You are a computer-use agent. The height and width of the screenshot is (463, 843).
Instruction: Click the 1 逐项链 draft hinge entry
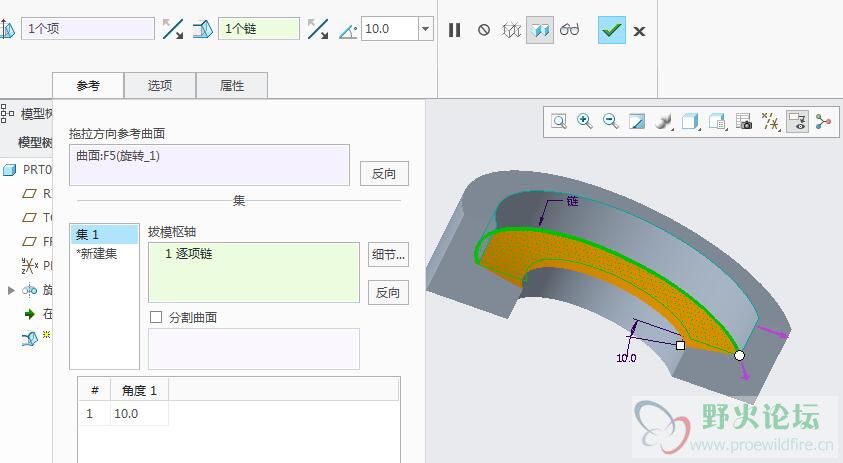point(188,254)
